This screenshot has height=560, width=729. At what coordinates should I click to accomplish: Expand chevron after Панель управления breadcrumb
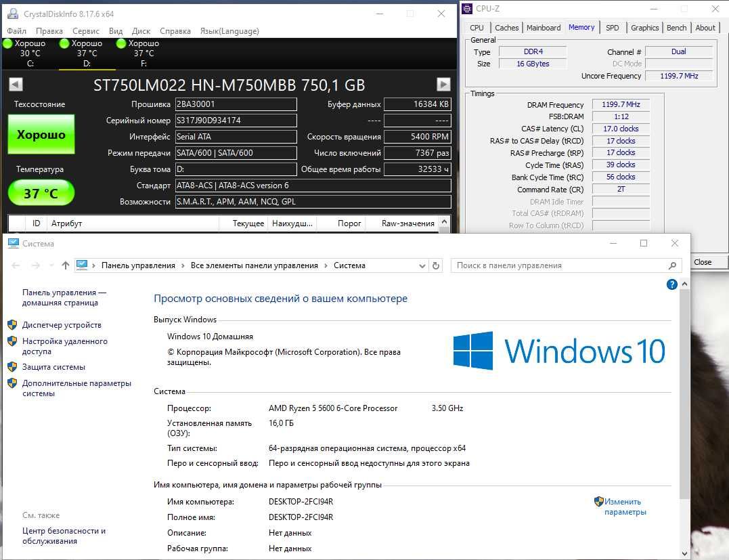point(183,265)
